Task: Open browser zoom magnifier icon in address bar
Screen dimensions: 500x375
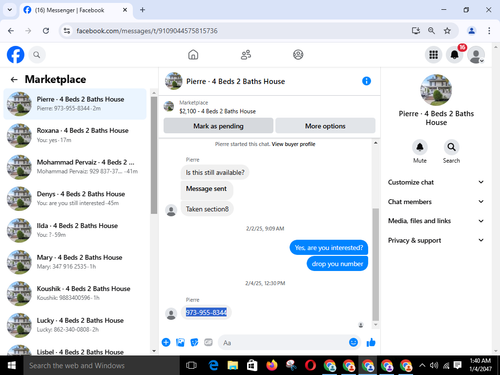Action: coord(431,31)
